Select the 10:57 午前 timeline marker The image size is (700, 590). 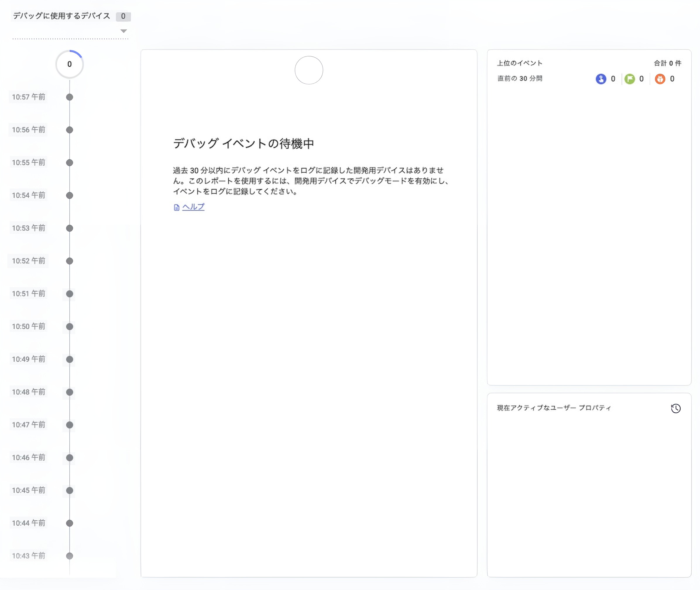70,97
